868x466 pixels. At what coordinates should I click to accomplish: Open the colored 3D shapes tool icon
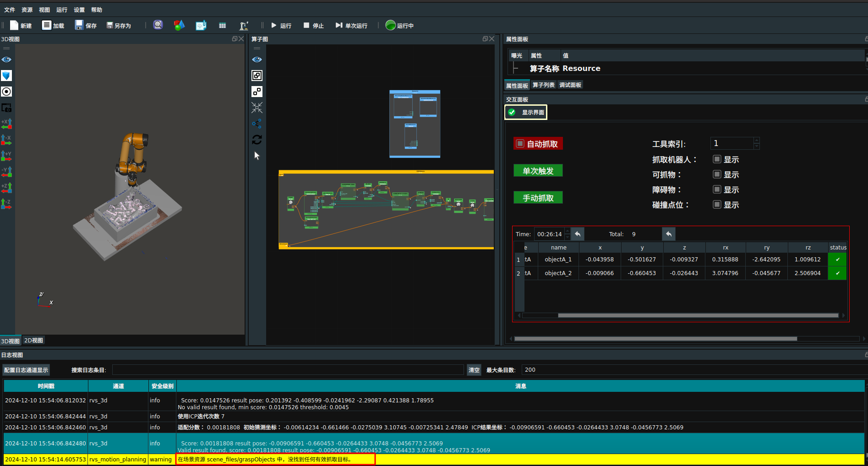[x=179, y=25]
